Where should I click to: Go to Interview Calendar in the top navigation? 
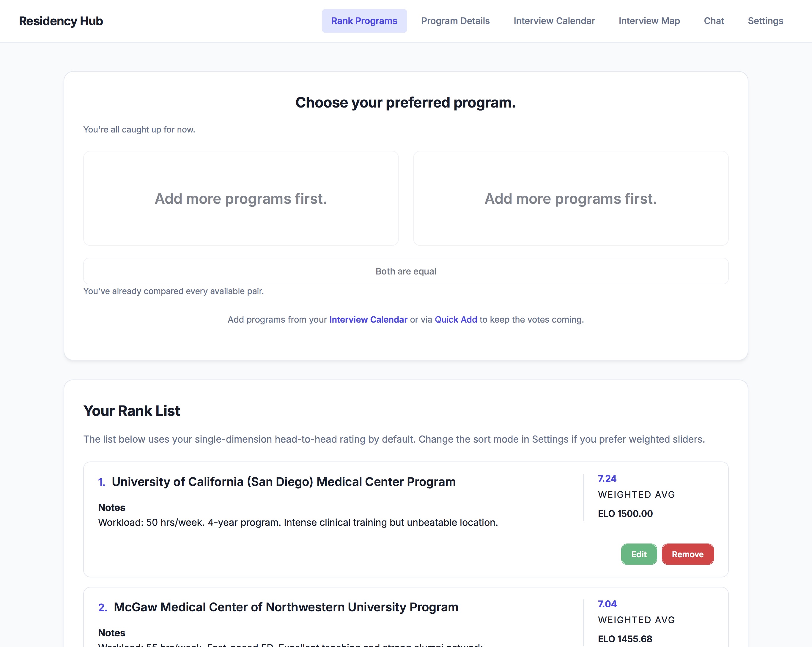click(x=554, y=21)
